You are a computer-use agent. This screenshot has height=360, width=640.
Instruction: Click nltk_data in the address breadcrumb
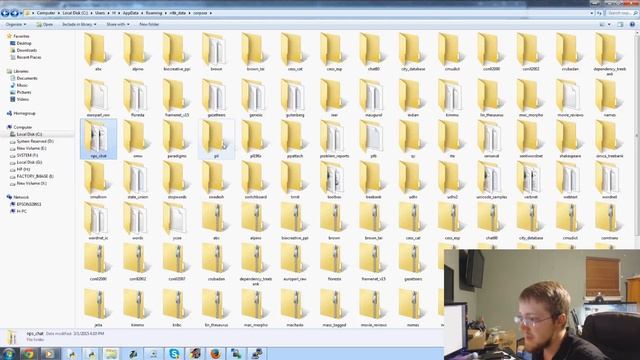[178, 13]
